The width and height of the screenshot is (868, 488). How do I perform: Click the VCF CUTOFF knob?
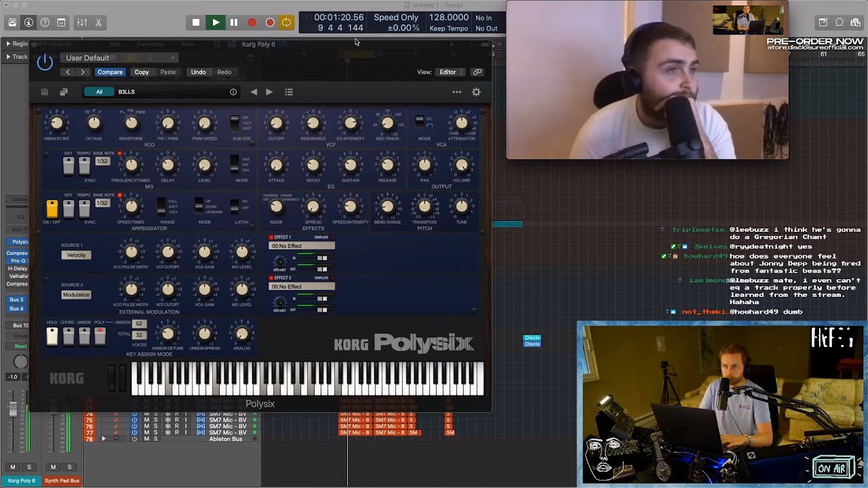pos(276,123)
